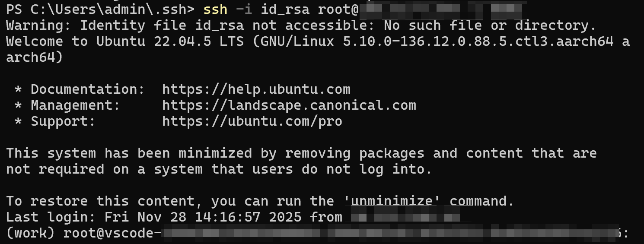Click the blurred address after 'from'
Screen dimensions: 644x244
coord(405,217)
